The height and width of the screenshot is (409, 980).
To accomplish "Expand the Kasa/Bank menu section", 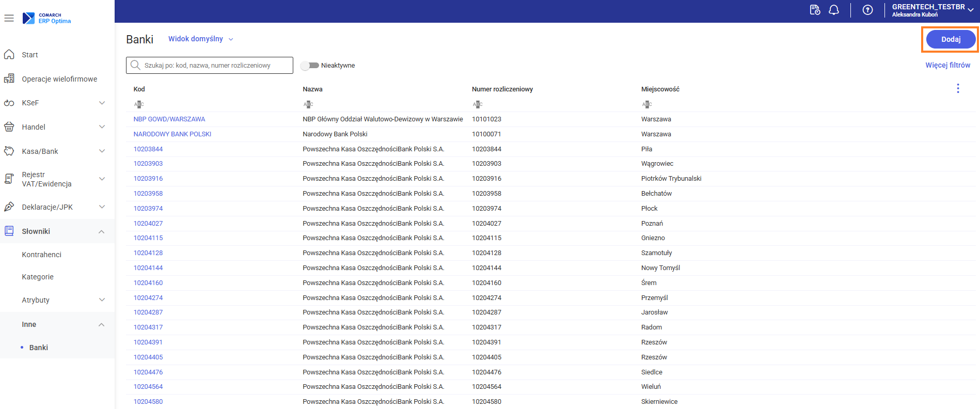I will click(x=102, y=151).
